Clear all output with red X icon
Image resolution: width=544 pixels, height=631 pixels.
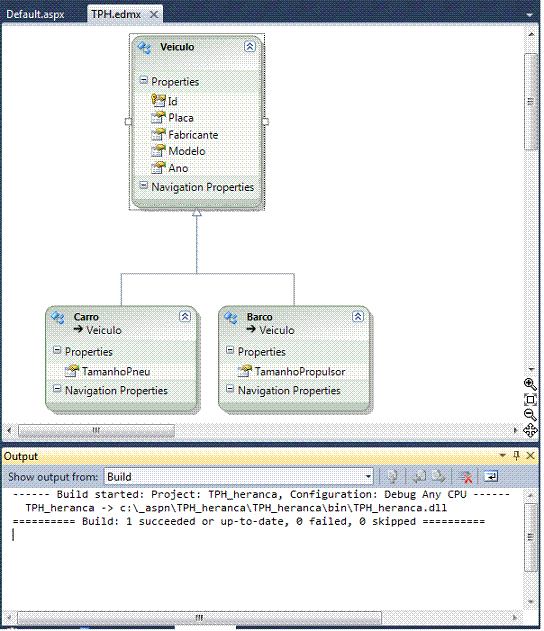[x=465, y=477]
